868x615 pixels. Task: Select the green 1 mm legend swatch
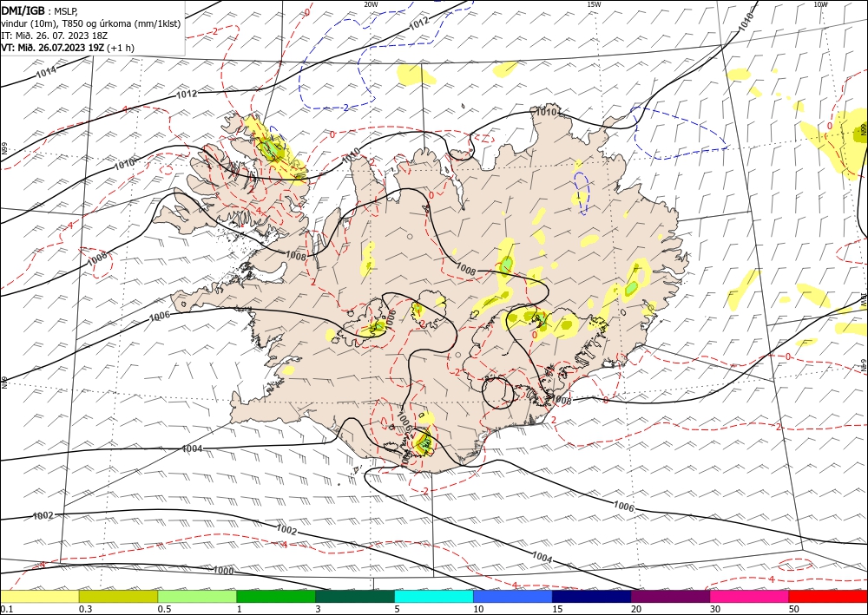276,596
